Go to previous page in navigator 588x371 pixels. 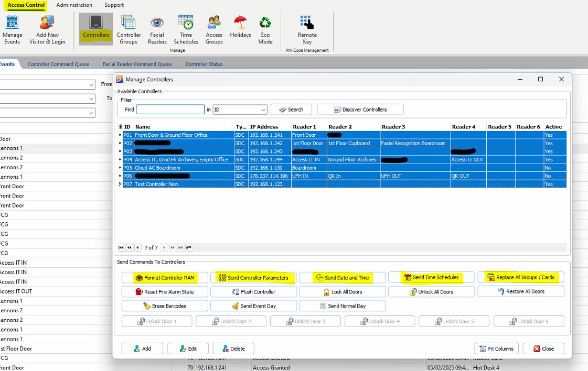(x=130, y=247)
